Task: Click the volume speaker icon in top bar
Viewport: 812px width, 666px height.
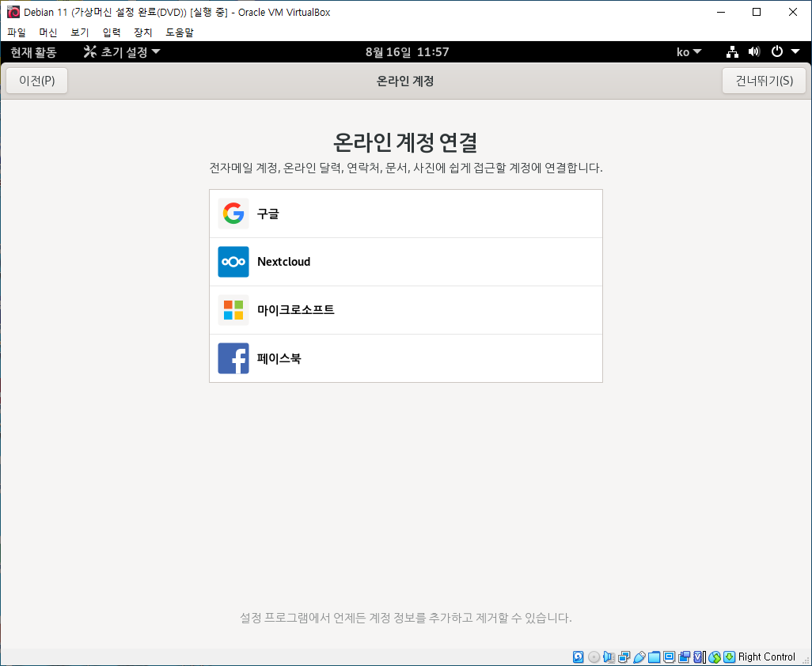Action: 754,51
